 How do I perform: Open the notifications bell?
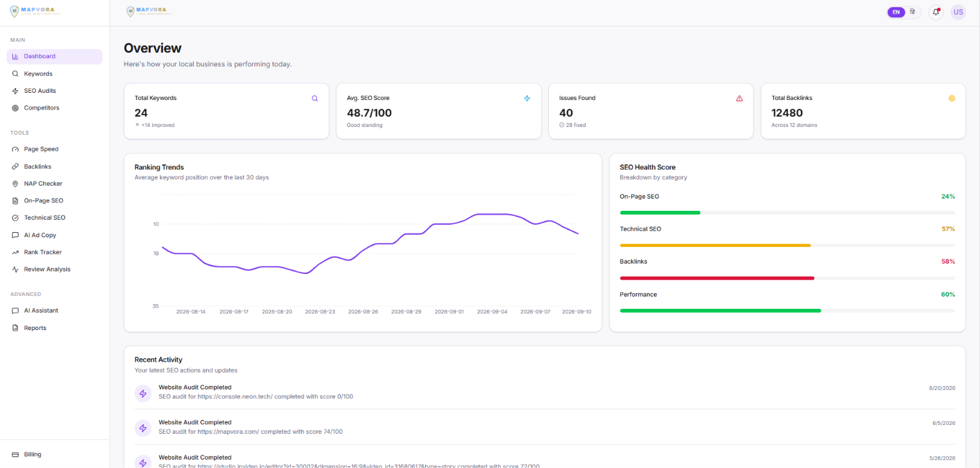coord(936,12)
